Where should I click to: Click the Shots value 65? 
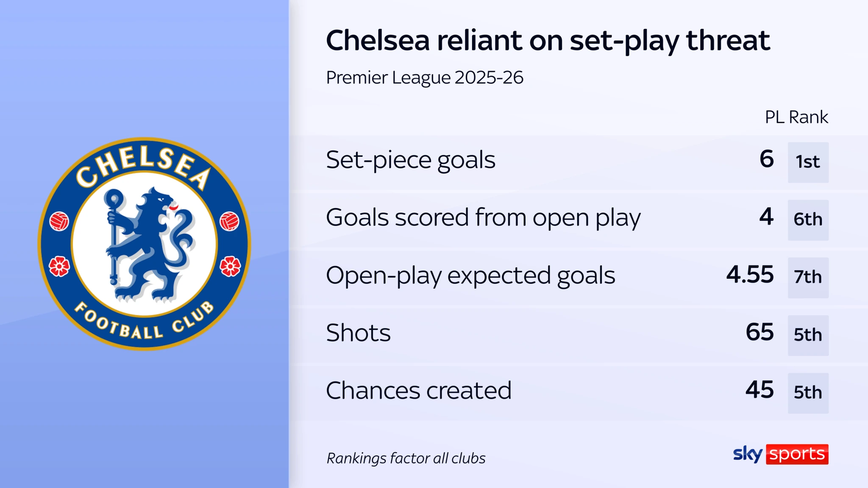[x=759, y=333]
